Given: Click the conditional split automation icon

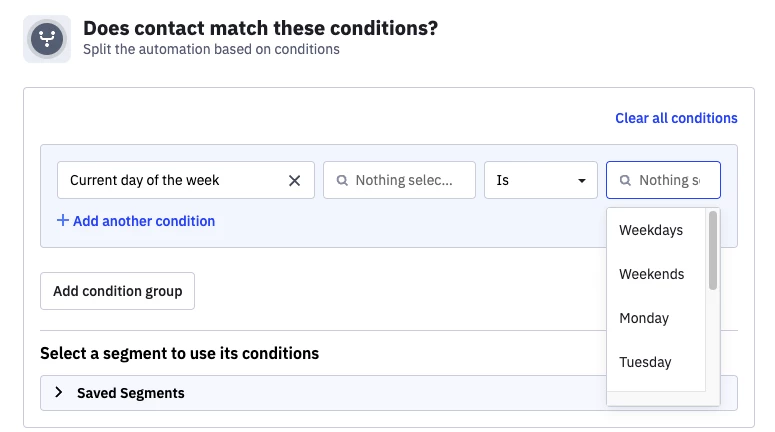Looking at the screenshot, I should [x=47, y=38].
